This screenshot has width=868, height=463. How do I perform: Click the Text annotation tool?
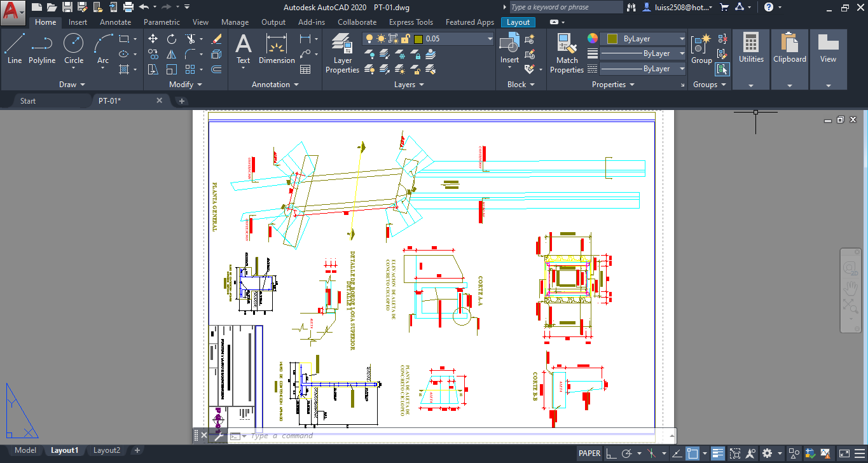pos(244,49)
